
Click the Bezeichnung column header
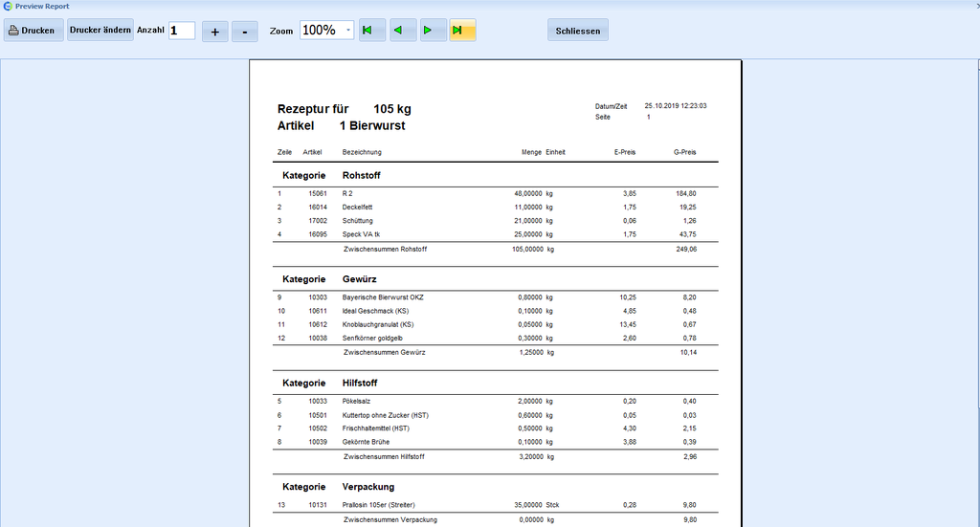pos(362,152)
